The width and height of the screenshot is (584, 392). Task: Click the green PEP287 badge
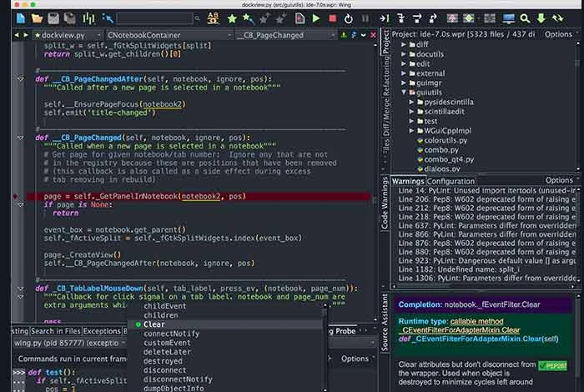pos(552,365)
